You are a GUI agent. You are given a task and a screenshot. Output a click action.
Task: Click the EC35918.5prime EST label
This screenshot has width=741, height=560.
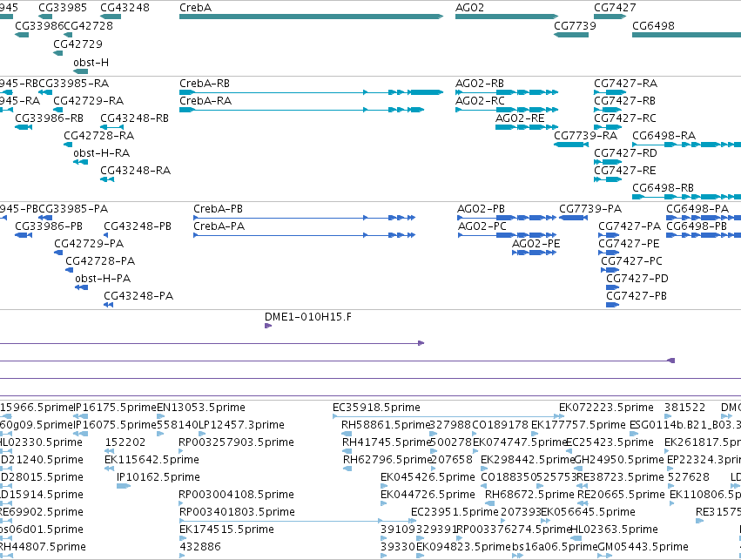point(376,408)
